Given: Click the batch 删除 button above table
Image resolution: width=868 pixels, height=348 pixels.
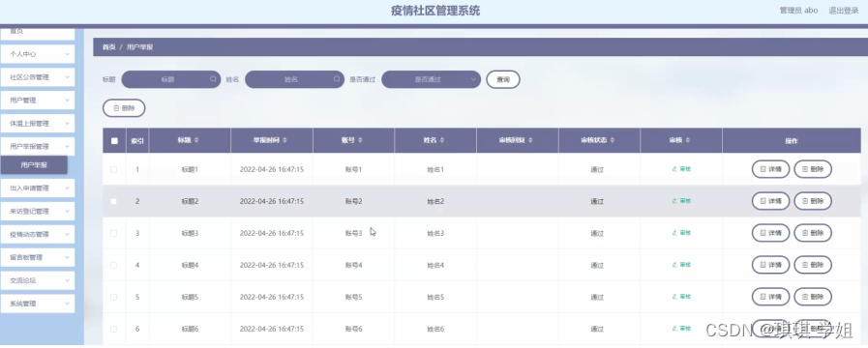Looking at the screenshot, I should click(x=124, y=108).
